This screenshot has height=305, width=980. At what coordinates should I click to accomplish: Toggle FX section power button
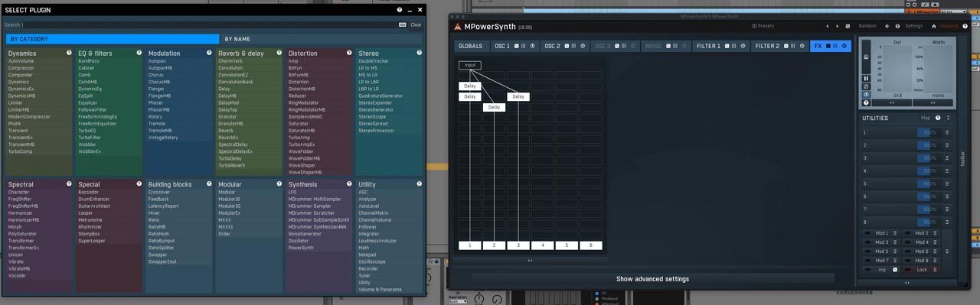click(x=844, y=46)
